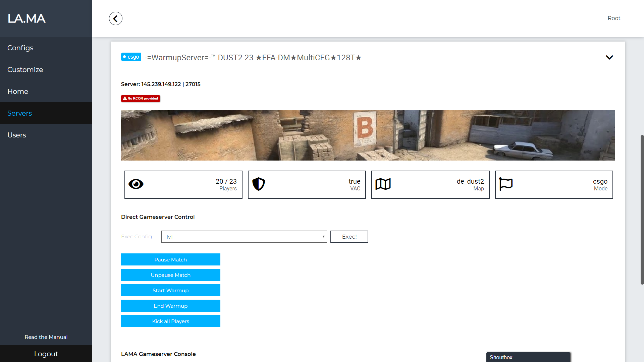This screenshot has height=362, width=644.
Task: Click the Start Warmup button
Action: coord(171,290)
